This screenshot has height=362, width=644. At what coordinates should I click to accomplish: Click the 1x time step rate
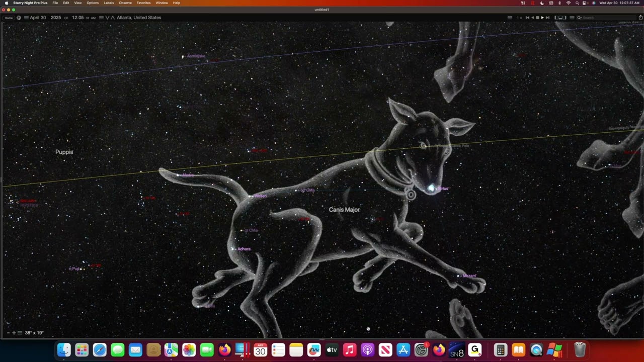tap(519, 18)
